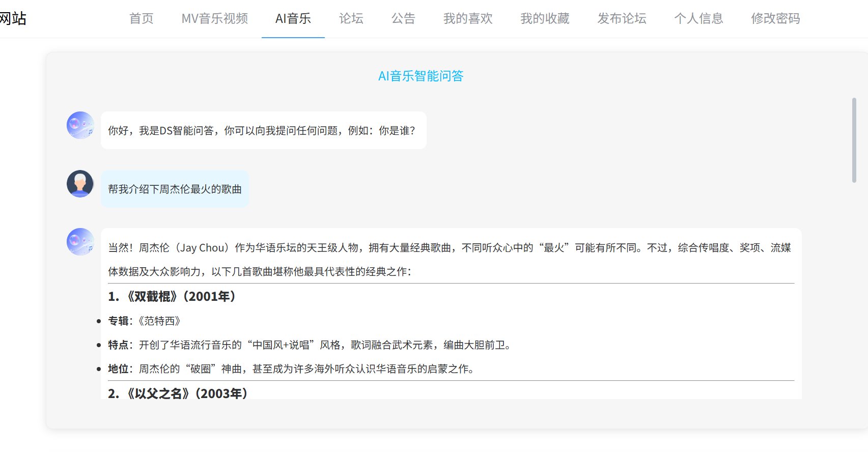Open the 首页 navigation tab
The image size is (868, 452).
[142, 19]
